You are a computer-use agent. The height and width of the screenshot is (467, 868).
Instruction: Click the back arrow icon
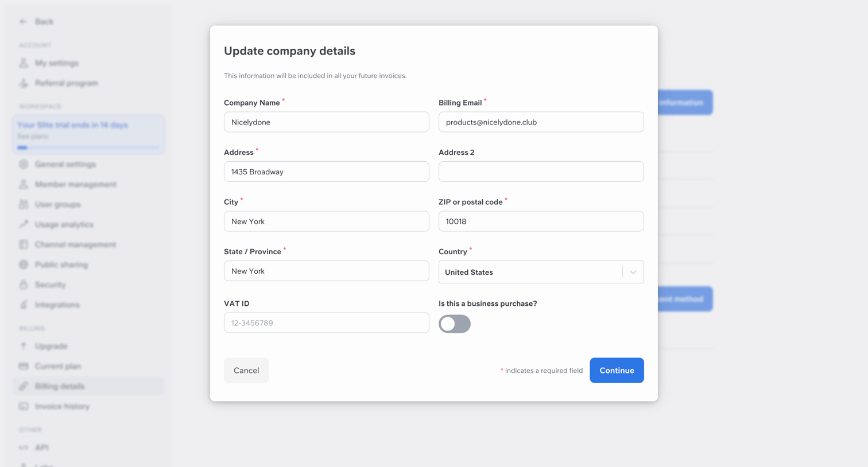[23, 22]
